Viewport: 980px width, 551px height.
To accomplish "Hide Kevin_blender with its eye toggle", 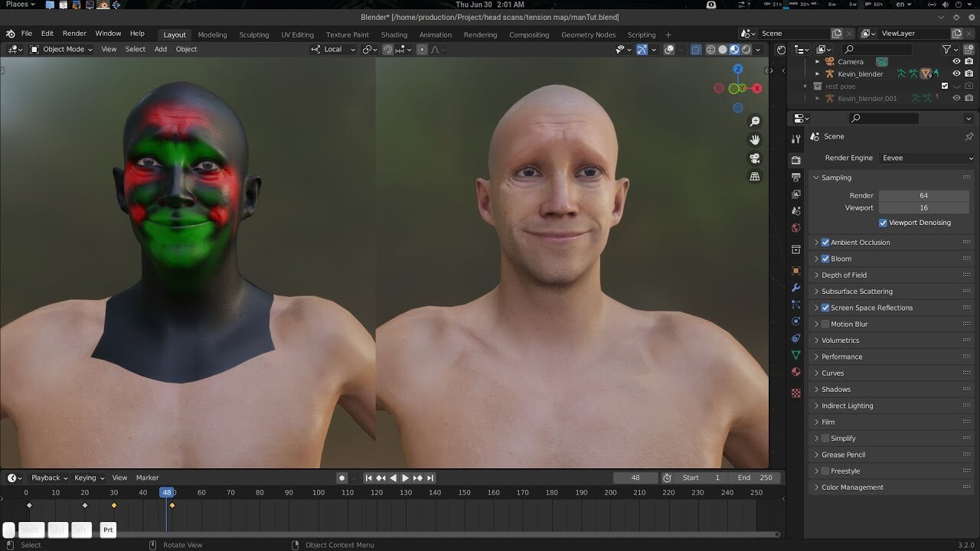I will pos(956,73).
